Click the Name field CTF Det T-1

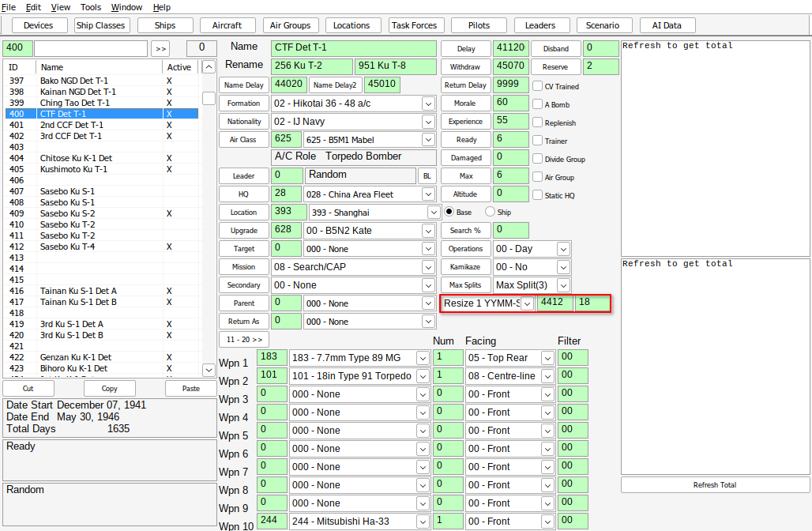(x=354, y=48)
